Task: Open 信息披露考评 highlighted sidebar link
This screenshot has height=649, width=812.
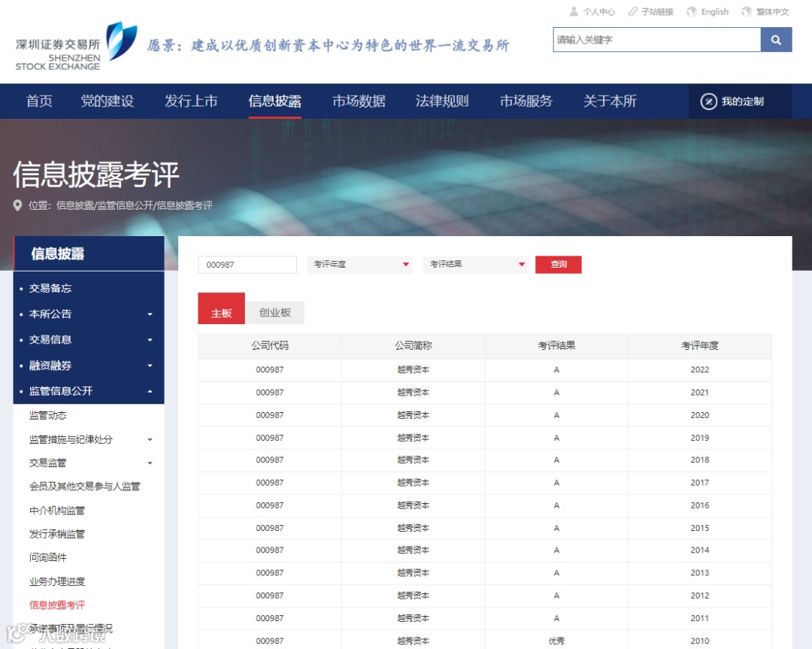Action: tap(57, 605)
